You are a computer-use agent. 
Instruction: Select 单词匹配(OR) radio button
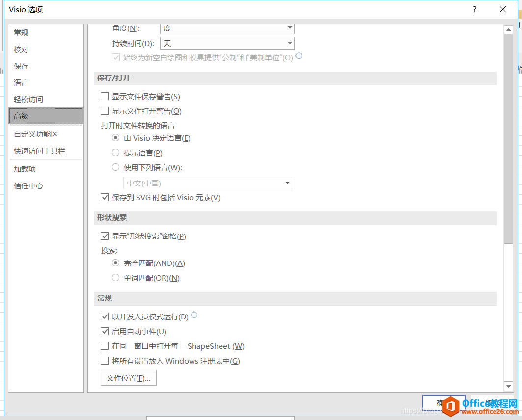click(115, 277)
